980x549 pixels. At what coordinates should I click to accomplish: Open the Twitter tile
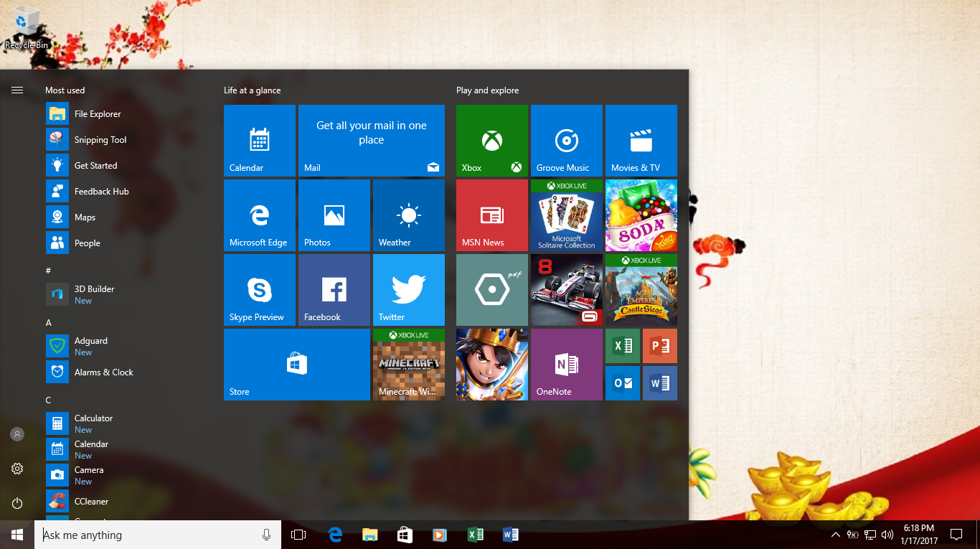409,290
